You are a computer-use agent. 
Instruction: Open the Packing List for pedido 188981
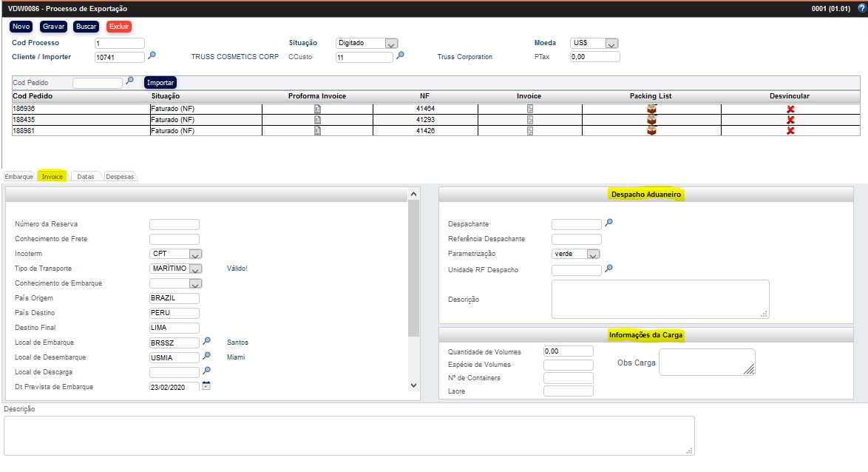point(651,132)
